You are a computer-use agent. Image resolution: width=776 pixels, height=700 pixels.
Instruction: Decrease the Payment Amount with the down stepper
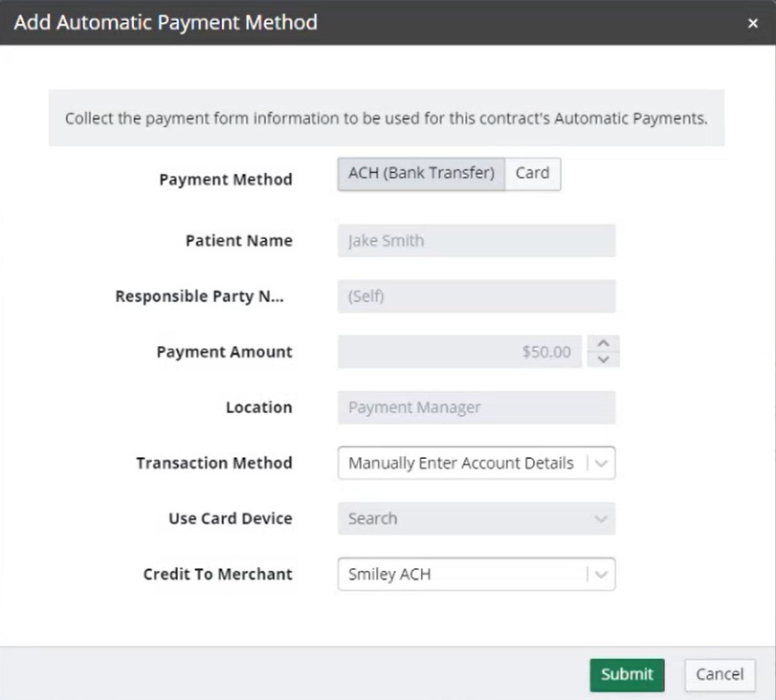[x=604, y=358]
